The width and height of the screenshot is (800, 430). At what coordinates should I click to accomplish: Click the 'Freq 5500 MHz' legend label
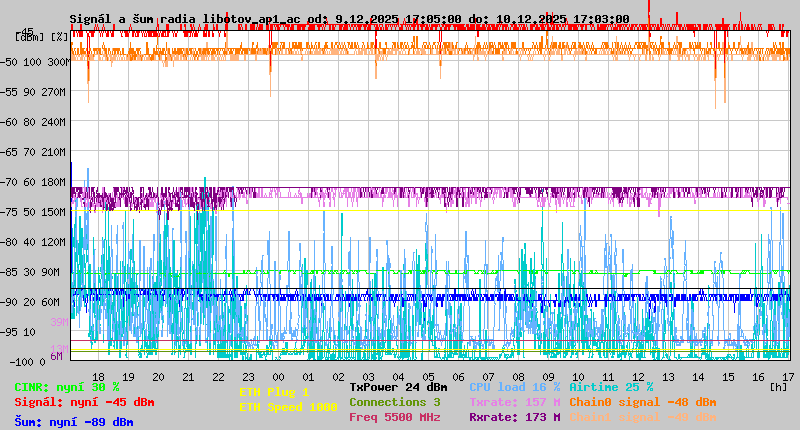(394, 417)
